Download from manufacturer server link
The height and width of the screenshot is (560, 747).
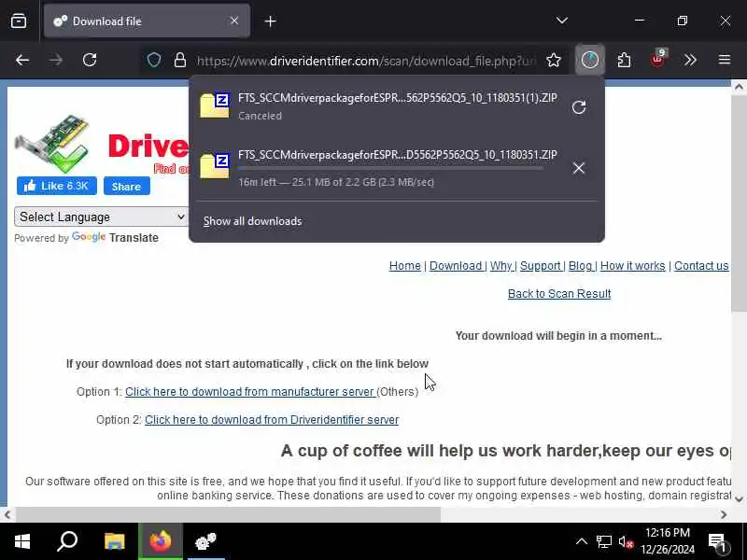pos(250,392)
